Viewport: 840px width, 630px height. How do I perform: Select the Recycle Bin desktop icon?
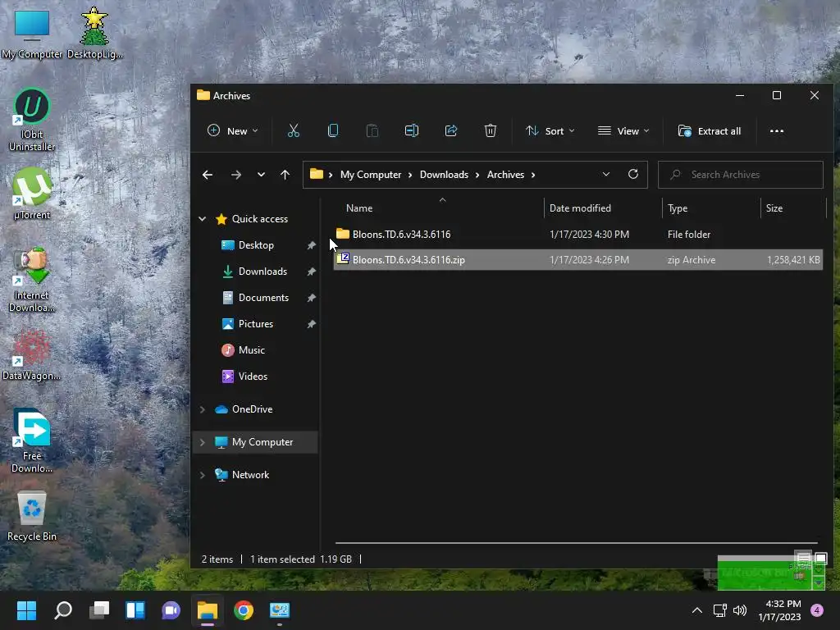(x=32, y=517)
